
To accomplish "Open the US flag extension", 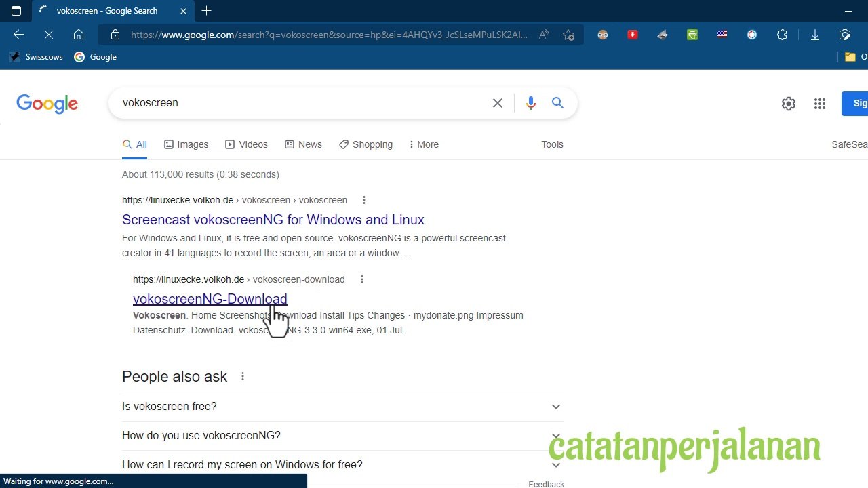I will [722, 35].
